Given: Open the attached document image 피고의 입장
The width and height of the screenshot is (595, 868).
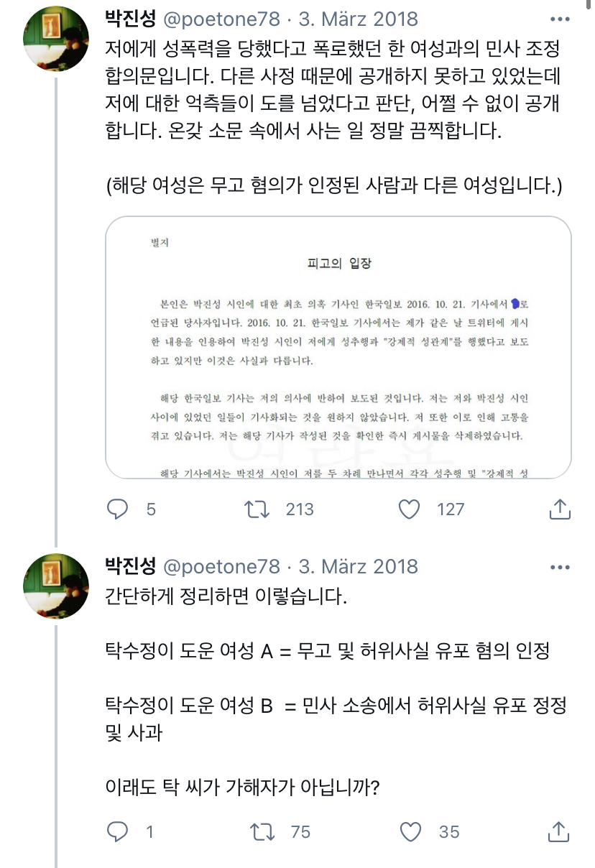Looking at the screenshot, I should click(338, 347).
